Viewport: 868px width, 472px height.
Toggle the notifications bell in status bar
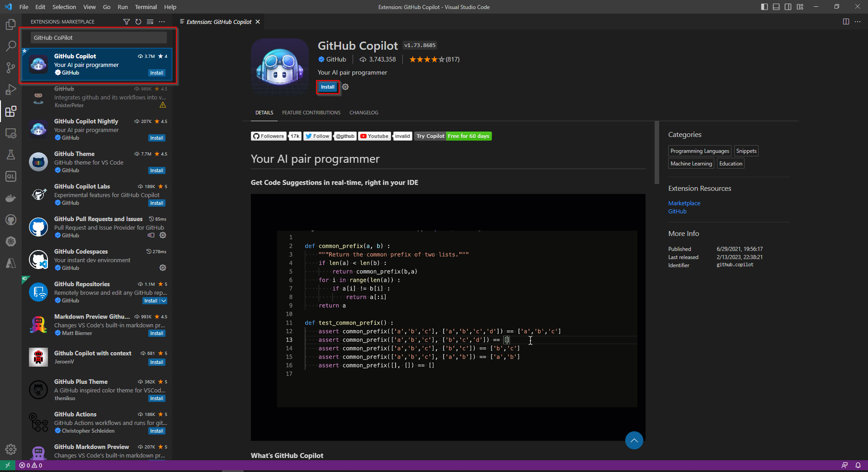859,465
